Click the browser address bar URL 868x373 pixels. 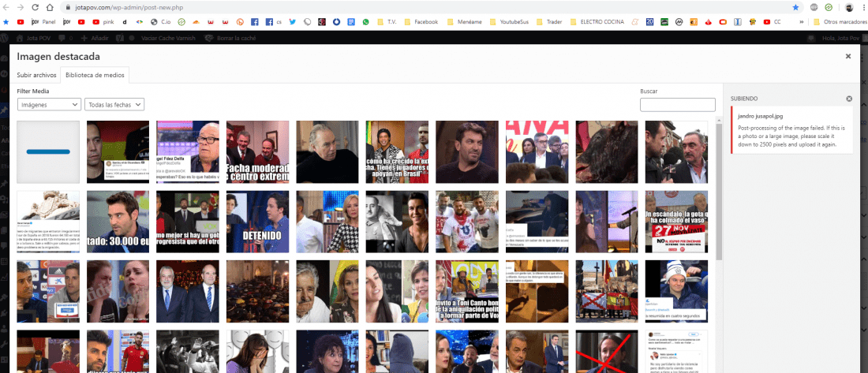pos(129,8)
